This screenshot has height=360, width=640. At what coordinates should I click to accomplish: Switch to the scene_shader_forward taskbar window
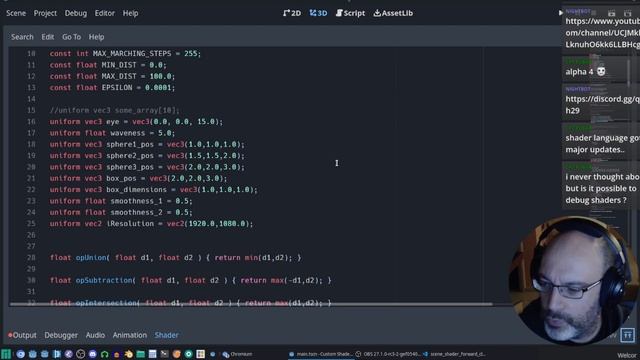[455, 354]
